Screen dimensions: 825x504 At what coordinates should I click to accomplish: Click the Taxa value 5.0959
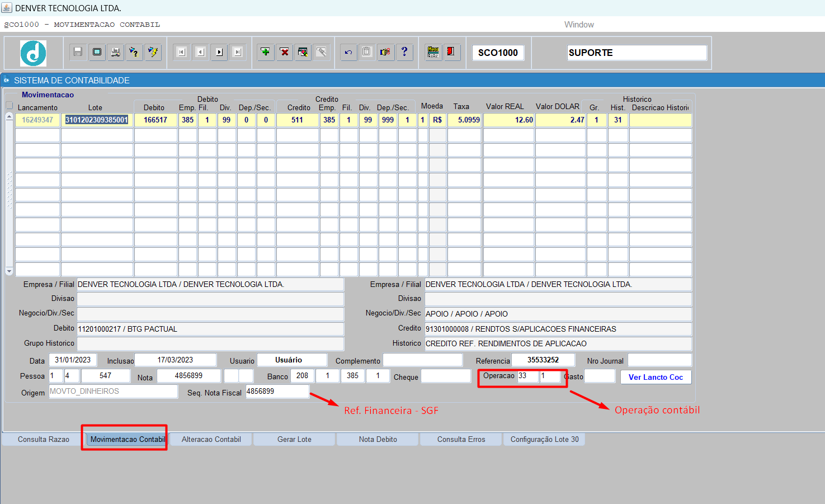(x=464, y=120)
